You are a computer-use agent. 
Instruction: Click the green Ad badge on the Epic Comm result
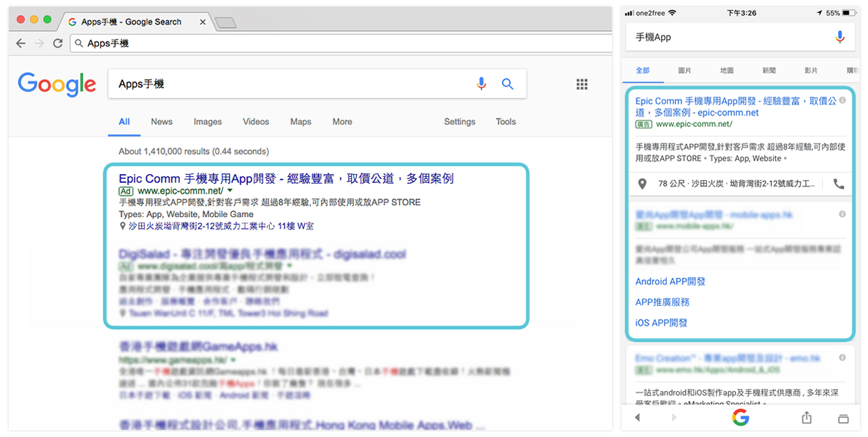(126, 191)
